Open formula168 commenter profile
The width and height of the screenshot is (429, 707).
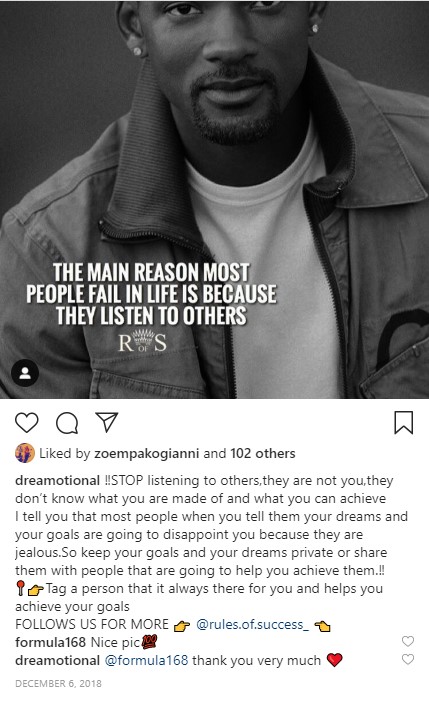[x=51, y=642]
